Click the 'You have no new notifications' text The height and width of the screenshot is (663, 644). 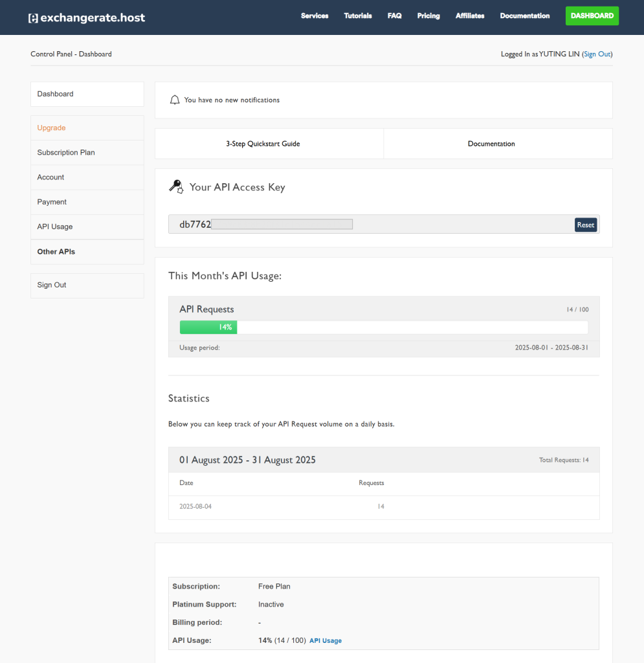click(x=232, y=100)
